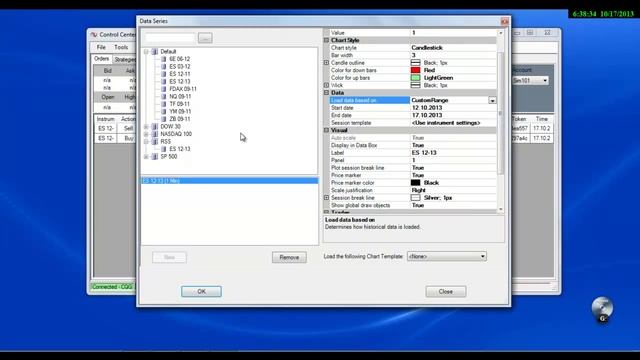Click the LightGreen up bars color swatch

[416, 78]
